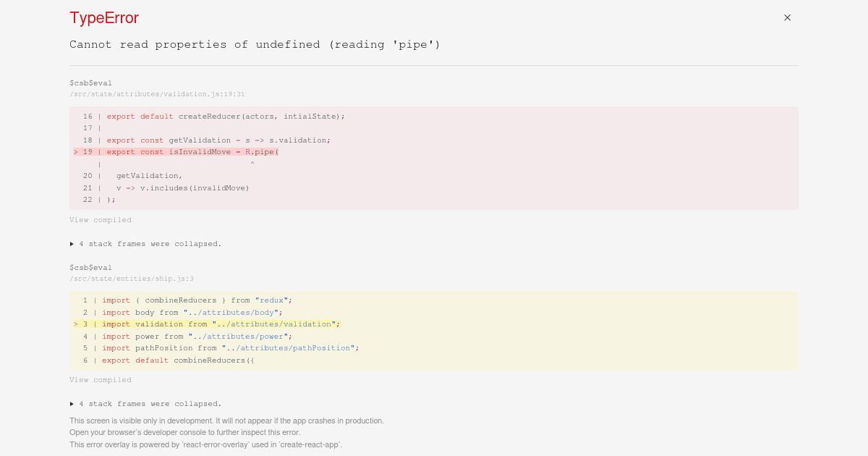868x456 pixels.
Task: Click the second $csb$eval frame label
Action: point(90,267)
